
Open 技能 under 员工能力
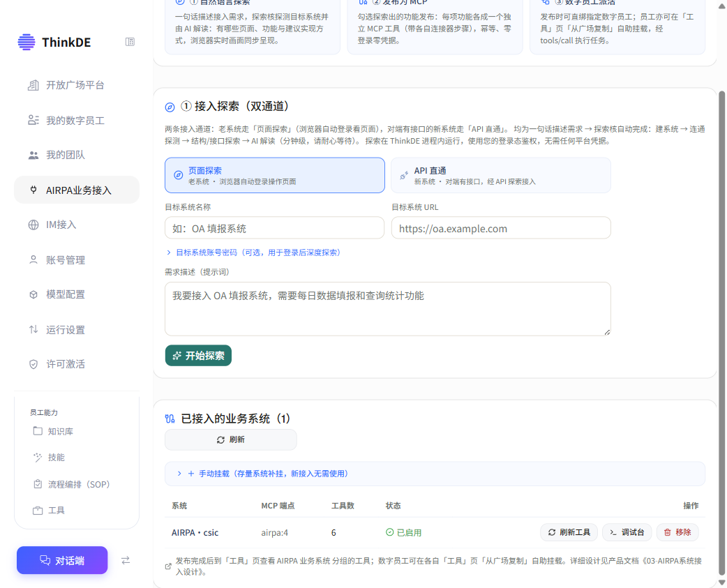tap(56, 458)
